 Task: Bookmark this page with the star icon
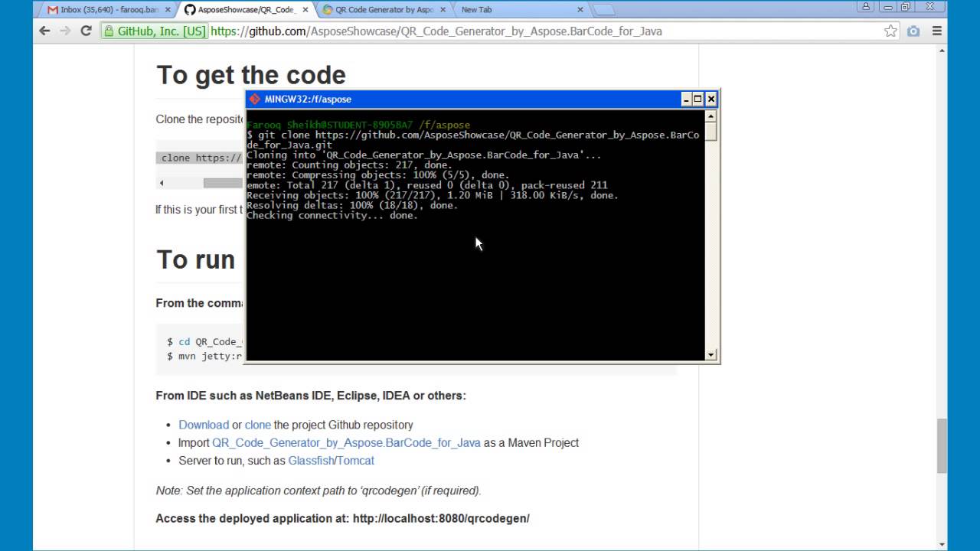[890, 31]
